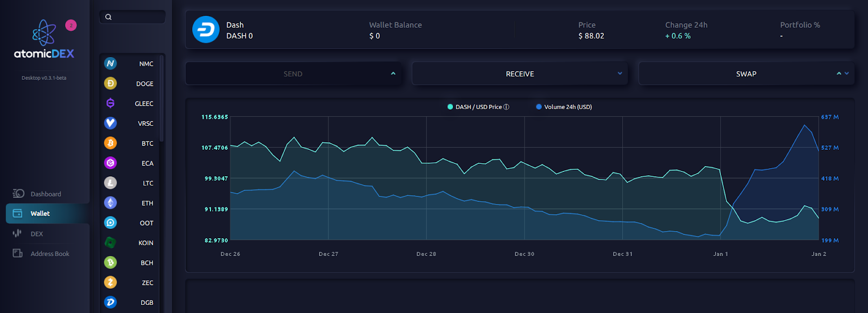Click the price value $ 88.02
Viewport: 868px width, 313px height.
(x=591, y=36)
